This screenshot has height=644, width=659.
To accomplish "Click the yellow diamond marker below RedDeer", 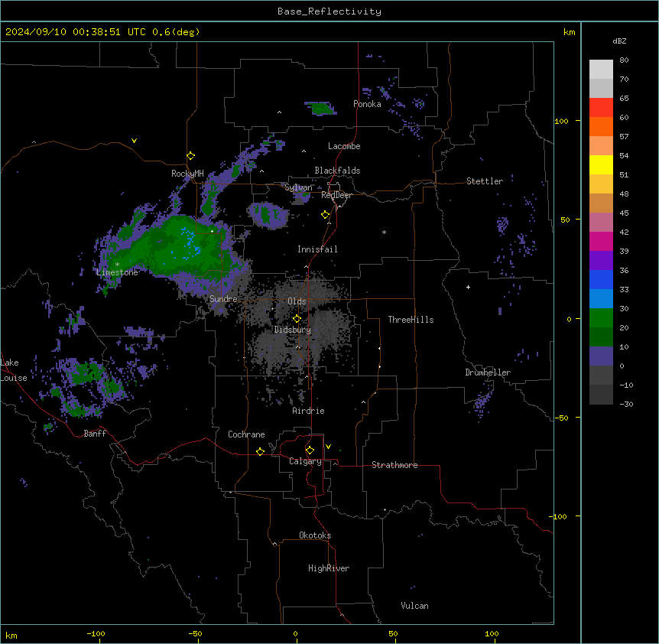I will (326, 215).
